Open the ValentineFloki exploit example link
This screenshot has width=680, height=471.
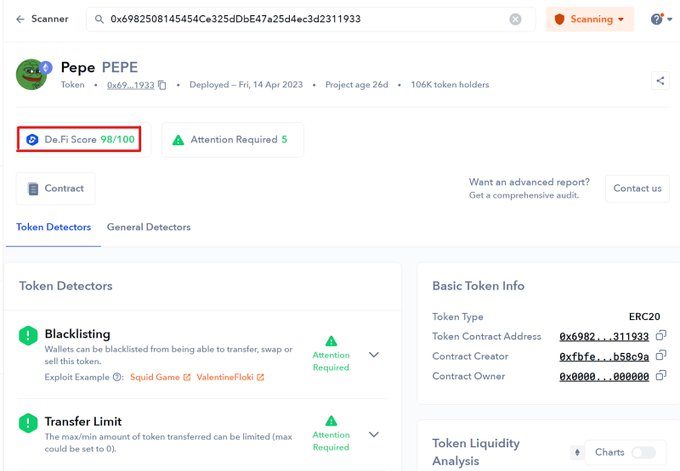[230, 377]
